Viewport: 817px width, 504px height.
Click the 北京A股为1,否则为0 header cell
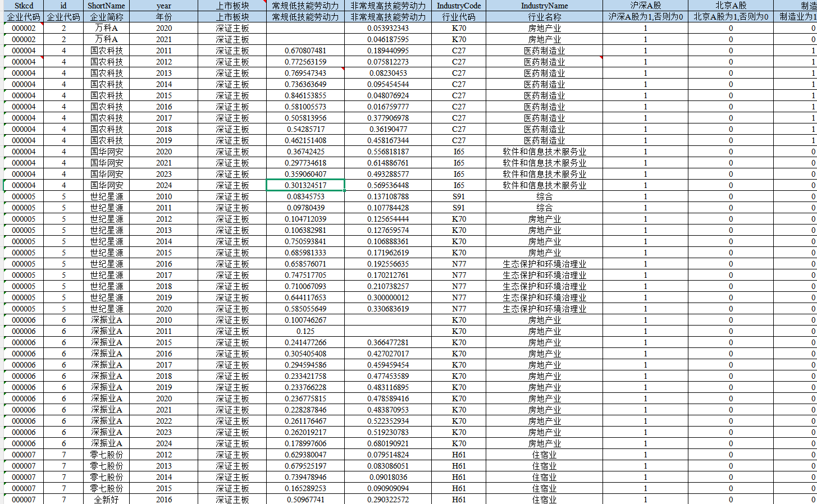pos(731,17)
